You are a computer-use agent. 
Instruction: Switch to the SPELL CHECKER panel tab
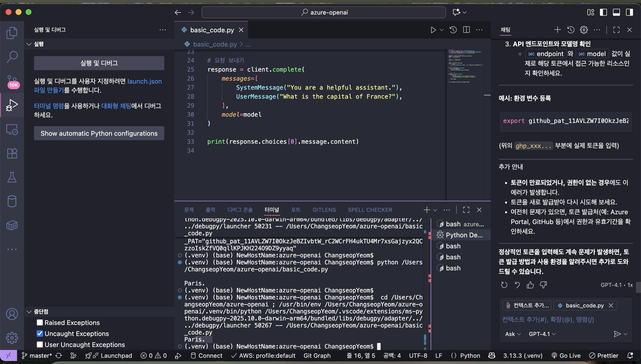point(370,210)
